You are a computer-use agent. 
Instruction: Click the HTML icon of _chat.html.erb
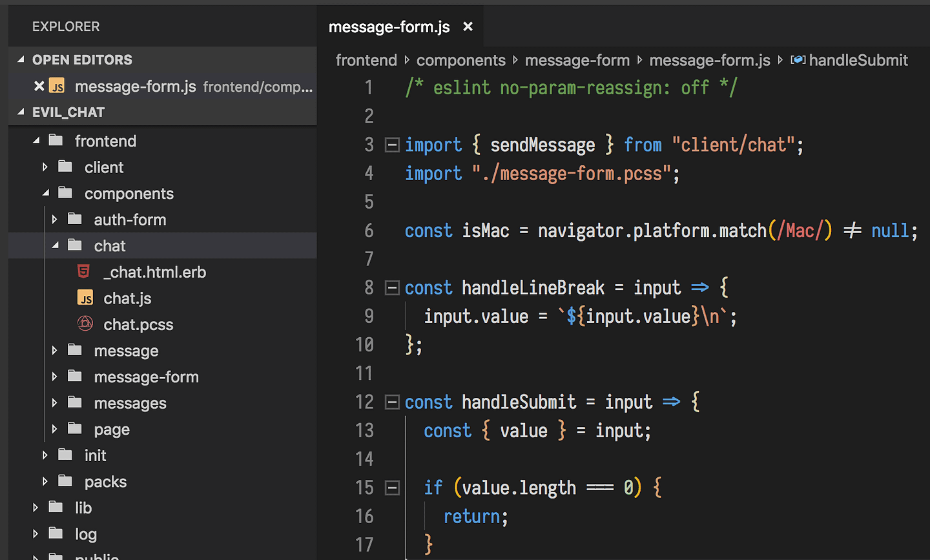84,271
